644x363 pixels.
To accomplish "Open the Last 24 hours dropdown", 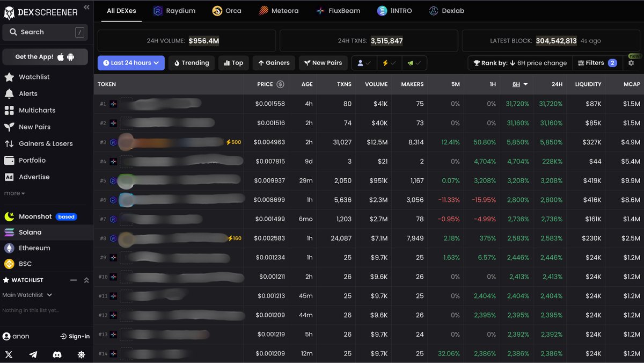I will tap(131, 63).
